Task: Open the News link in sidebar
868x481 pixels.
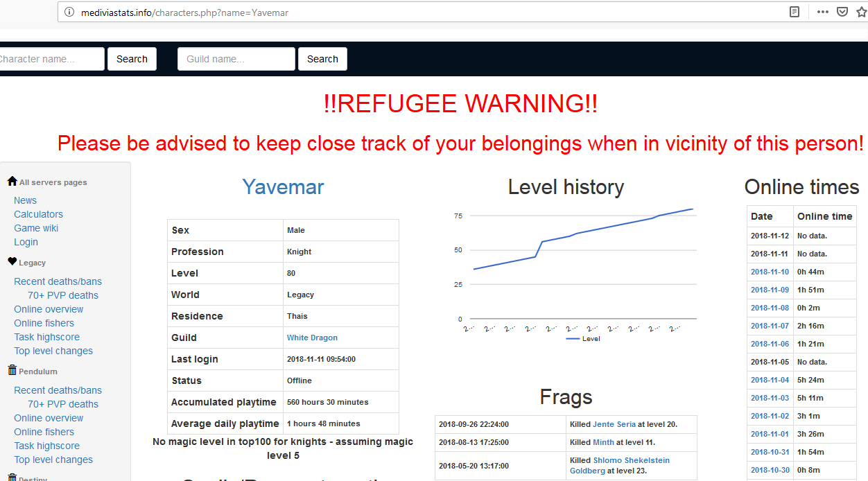Action: [x=25, y=200]
